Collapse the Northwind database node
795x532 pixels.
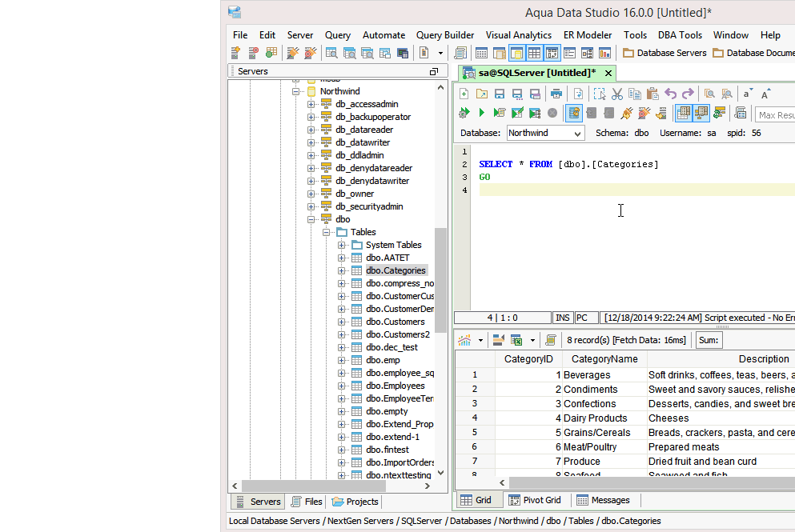pyautogui.click(x=295, y=91)
